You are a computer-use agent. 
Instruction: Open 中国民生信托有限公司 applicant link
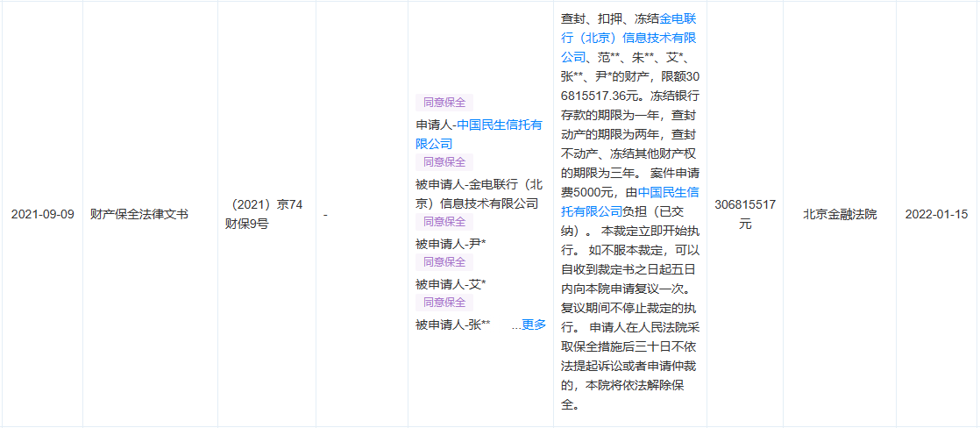(x=479, y=134)
